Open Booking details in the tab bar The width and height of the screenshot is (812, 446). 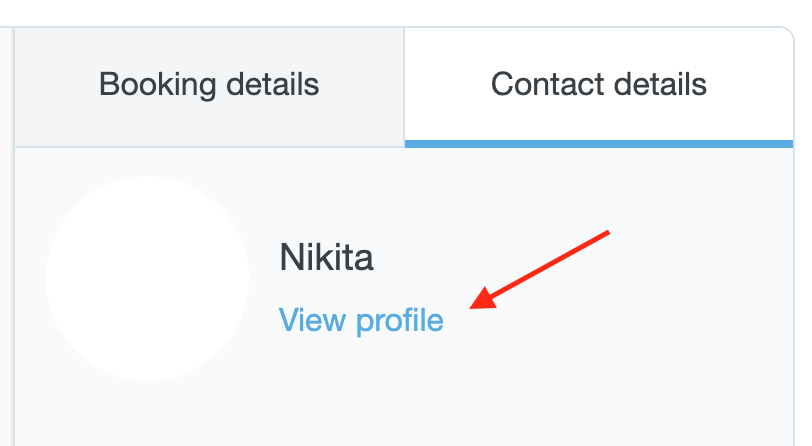pyautogui.click(x=209, y=84)
